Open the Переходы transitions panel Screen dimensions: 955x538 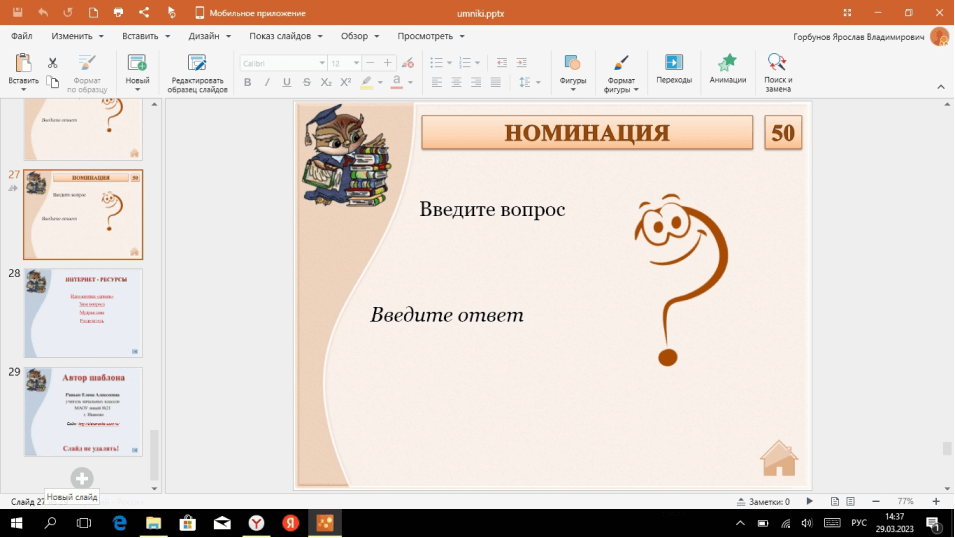click(674, 69)
